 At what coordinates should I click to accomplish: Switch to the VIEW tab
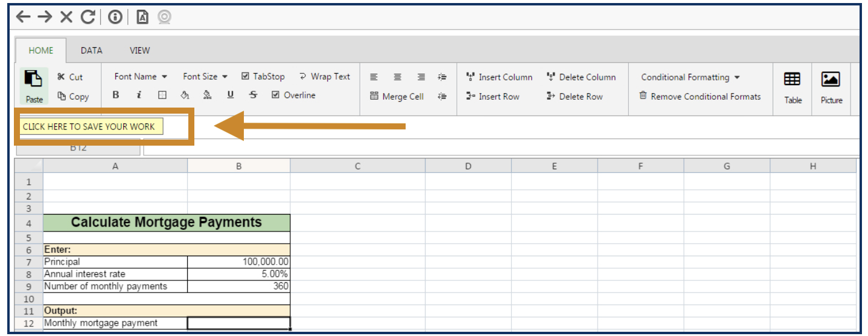point(139,50)
